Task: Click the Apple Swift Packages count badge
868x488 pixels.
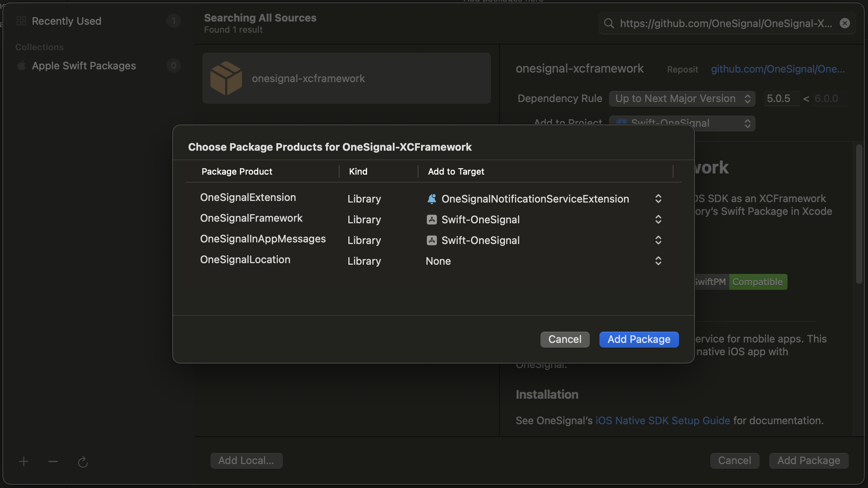Action: pos(173,65)
